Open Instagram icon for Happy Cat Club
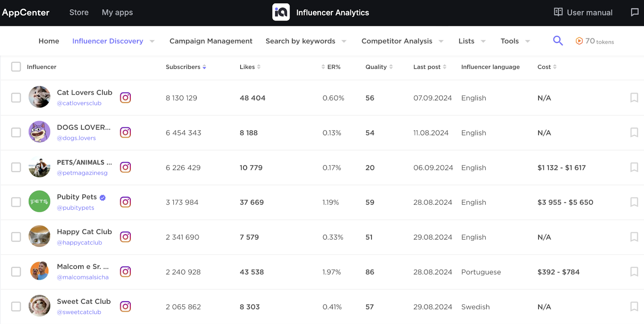Viewport: 644px width, 324px height. point(126,237)
